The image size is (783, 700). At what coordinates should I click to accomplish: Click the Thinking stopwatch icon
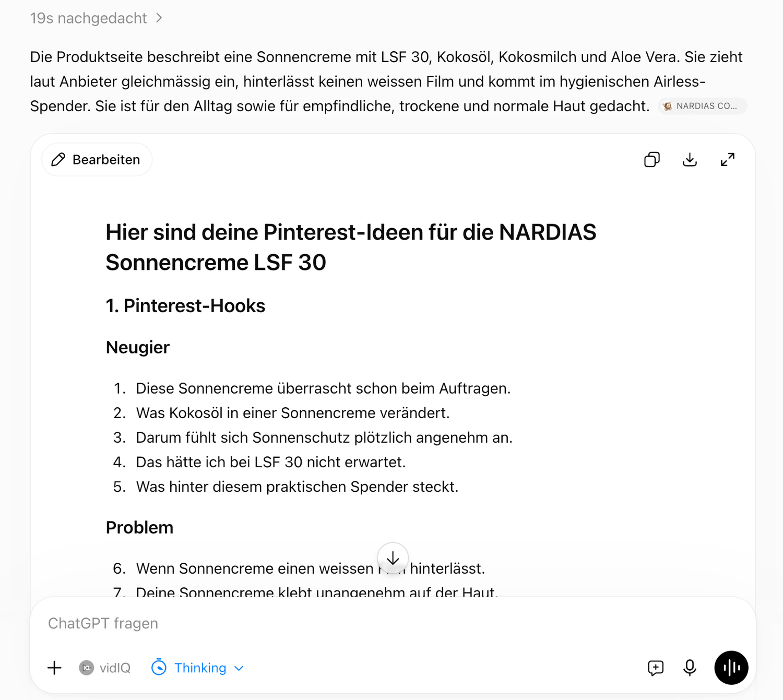(x=159, y=667)
